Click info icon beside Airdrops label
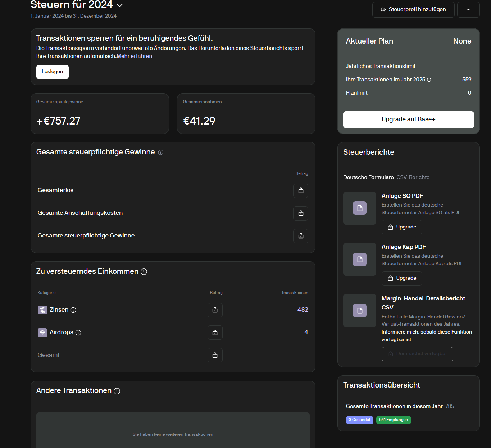 pos(78,332)
